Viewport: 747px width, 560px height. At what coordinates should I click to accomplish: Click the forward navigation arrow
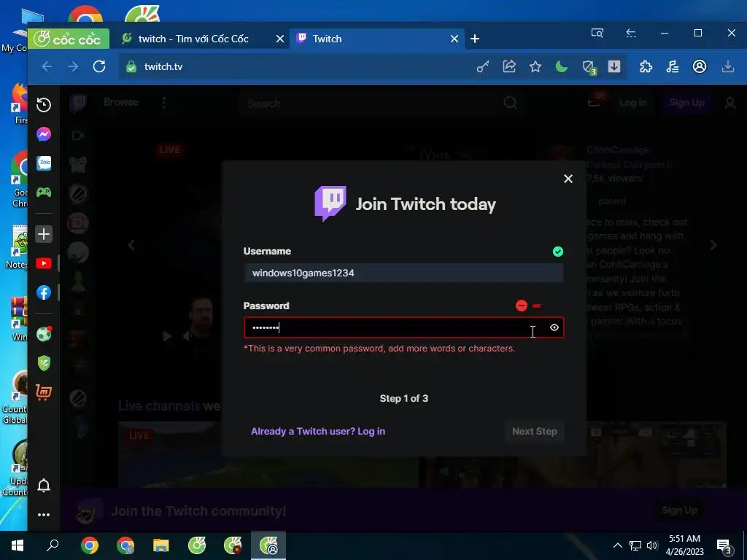point(73,66)
